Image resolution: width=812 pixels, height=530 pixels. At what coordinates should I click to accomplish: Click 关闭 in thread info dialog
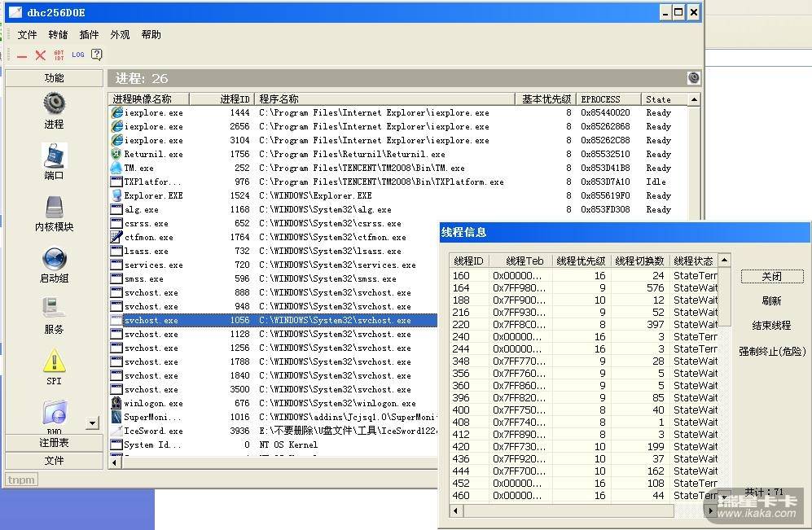pyautogui.click(x=772, y=276)
